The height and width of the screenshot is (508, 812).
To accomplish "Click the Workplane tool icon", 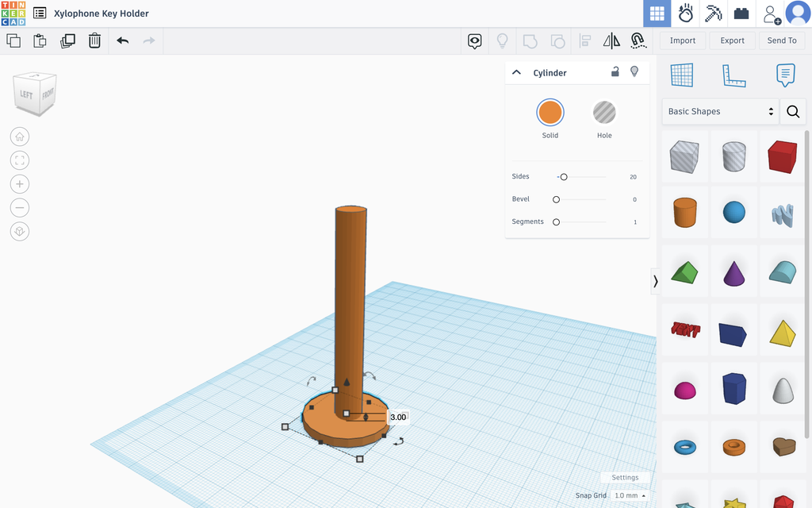I will coord(682,75).
